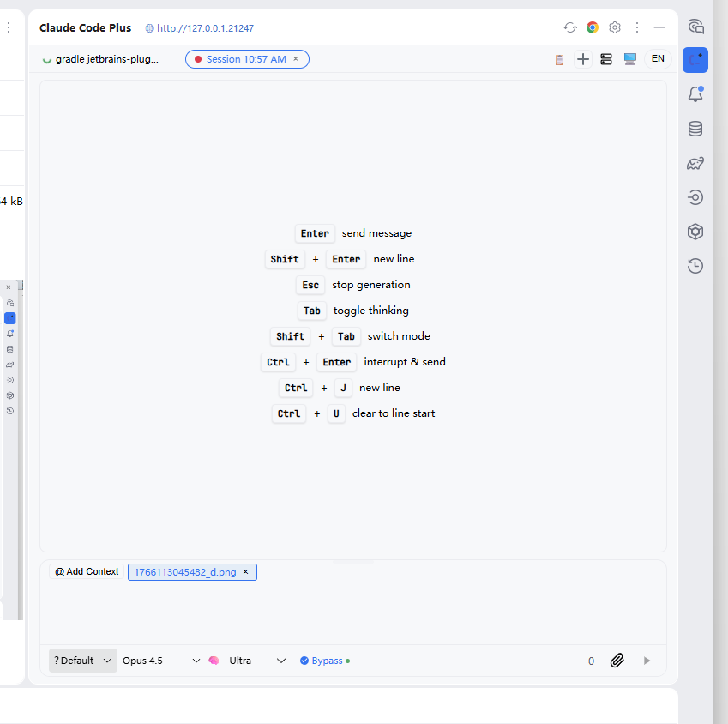
Task: Focus the message input area
Action: coord(353,611)
